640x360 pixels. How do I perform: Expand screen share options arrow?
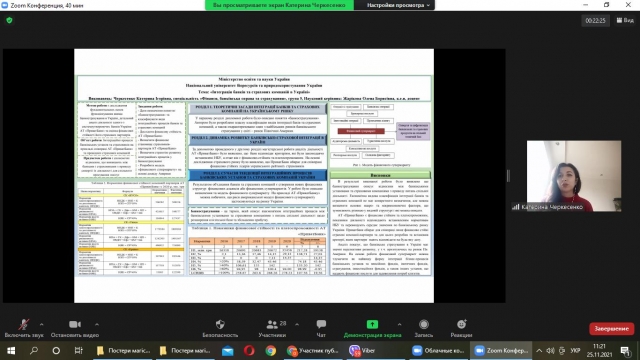point(399,324)
